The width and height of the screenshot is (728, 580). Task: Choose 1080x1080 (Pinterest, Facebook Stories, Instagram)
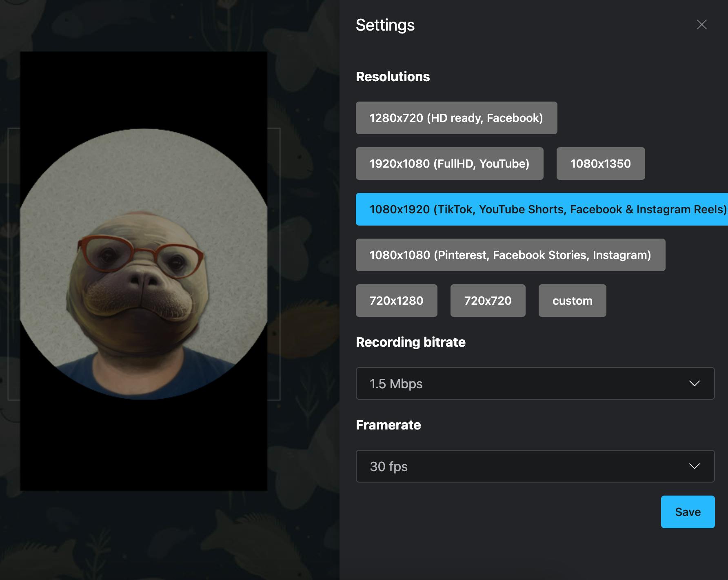point(510,255)
